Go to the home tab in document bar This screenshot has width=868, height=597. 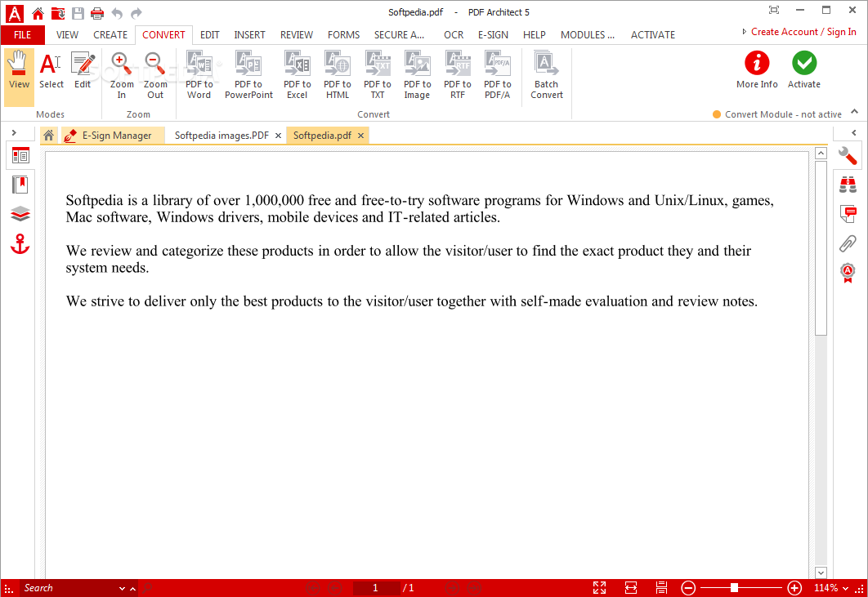click(x=49, y=135)
